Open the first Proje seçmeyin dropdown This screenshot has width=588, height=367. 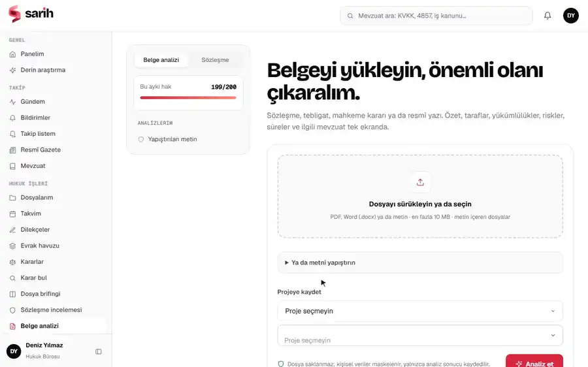pyautogui.click(x=420, y=311)
